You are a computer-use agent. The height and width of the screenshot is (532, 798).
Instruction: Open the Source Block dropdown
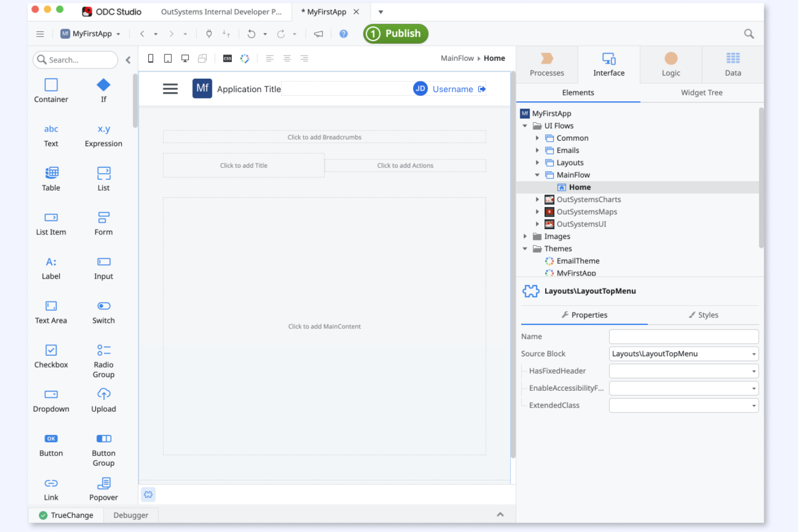click(x=754, y=354)
